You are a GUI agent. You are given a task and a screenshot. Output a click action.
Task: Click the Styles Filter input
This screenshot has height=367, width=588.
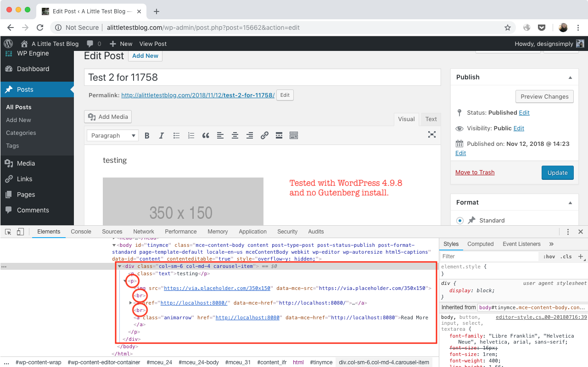click(x=489, y=256)
